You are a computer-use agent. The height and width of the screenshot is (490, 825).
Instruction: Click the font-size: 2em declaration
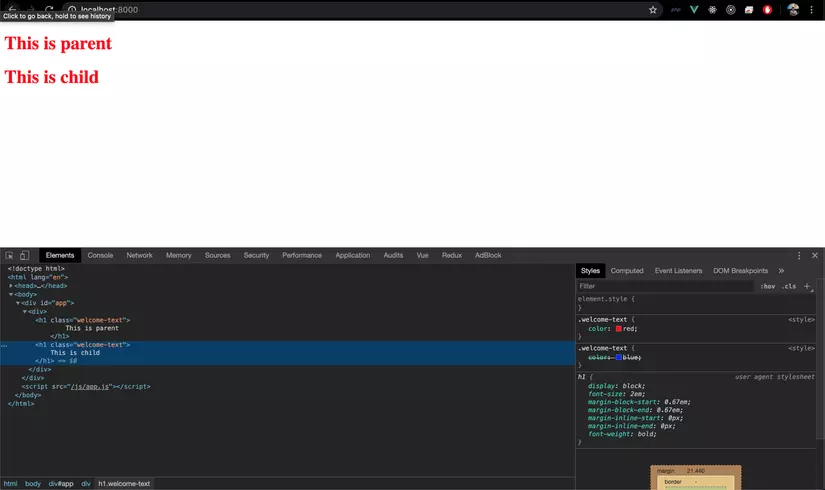pos(616,394)
